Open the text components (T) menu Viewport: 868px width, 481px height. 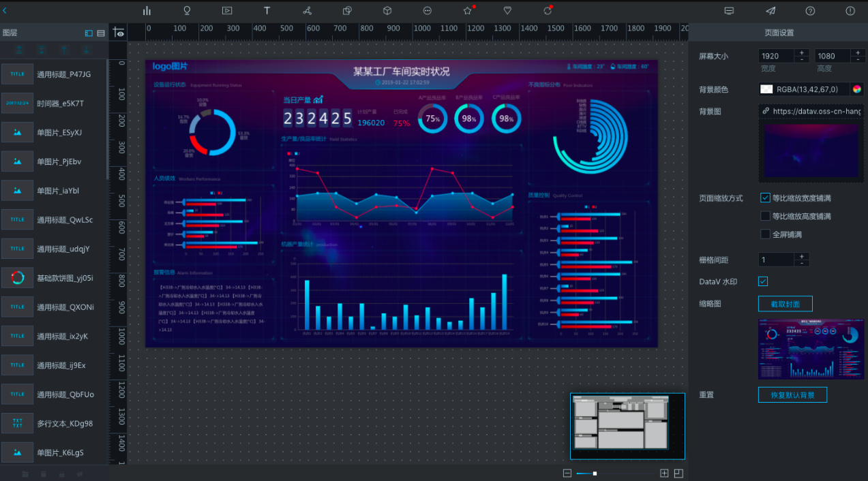point(267,11)
